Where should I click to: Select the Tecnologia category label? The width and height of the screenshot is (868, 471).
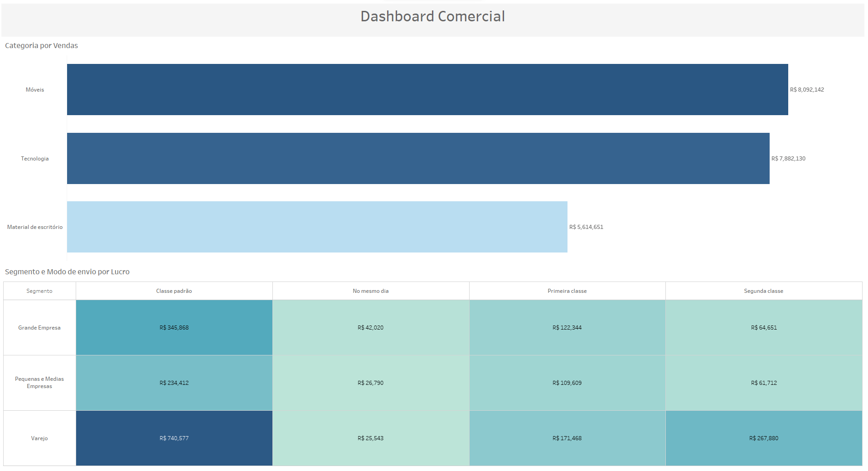click(x=35, y=159)
